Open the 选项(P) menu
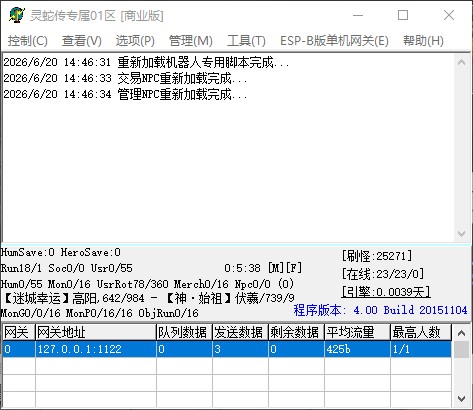 click(135, 41)
